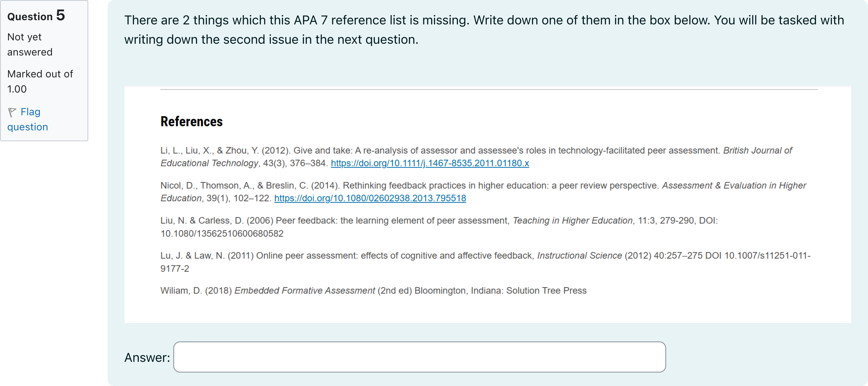The height and width of the screenshot is (386, 868).
Task: Click the flag icon beside Flag question
Action: click(x=12, y=112)
